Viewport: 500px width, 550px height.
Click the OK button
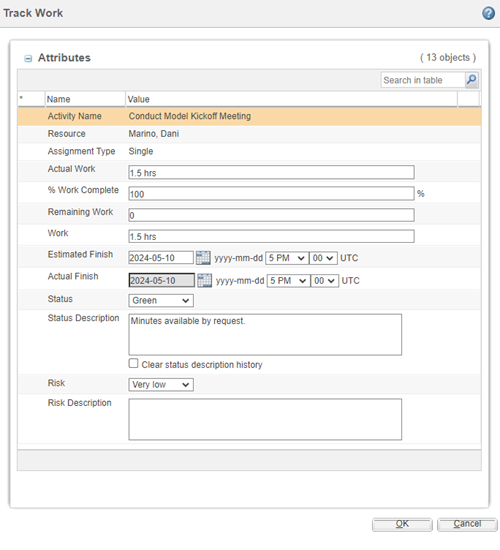pos(402,524)
